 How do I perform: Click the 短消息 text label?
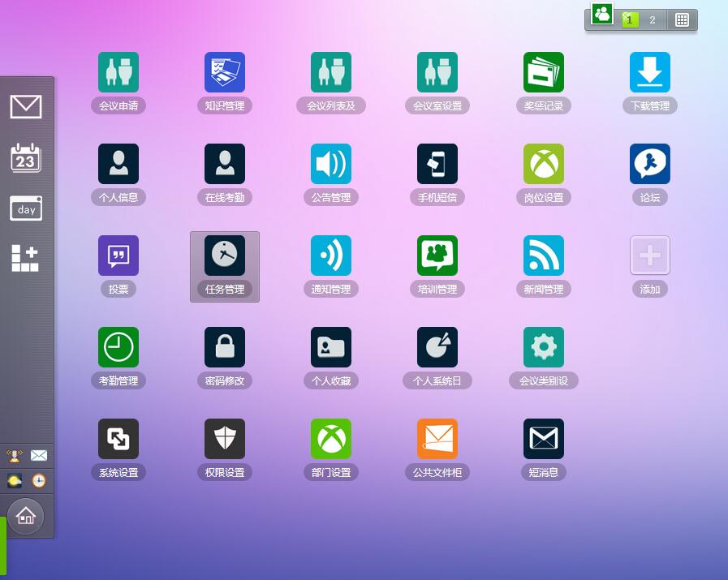(x=544, y=472)
